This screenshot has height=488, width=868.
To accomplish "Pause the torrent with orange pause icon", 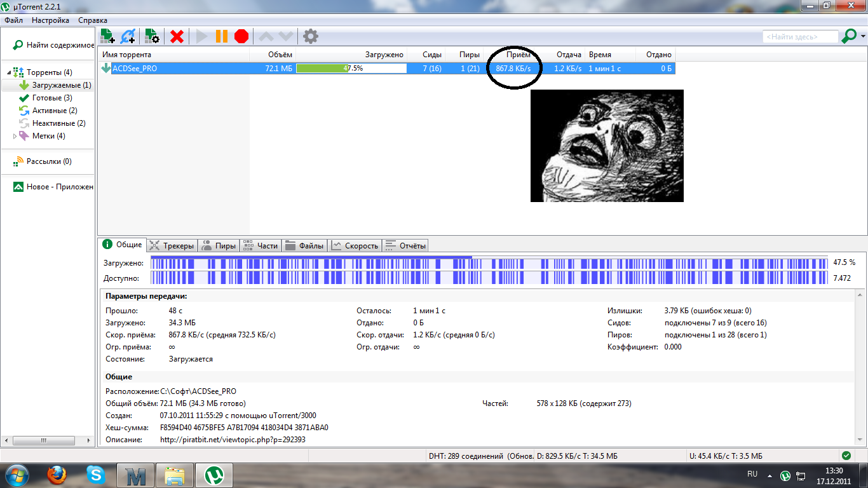I will (x=221, y=37).
